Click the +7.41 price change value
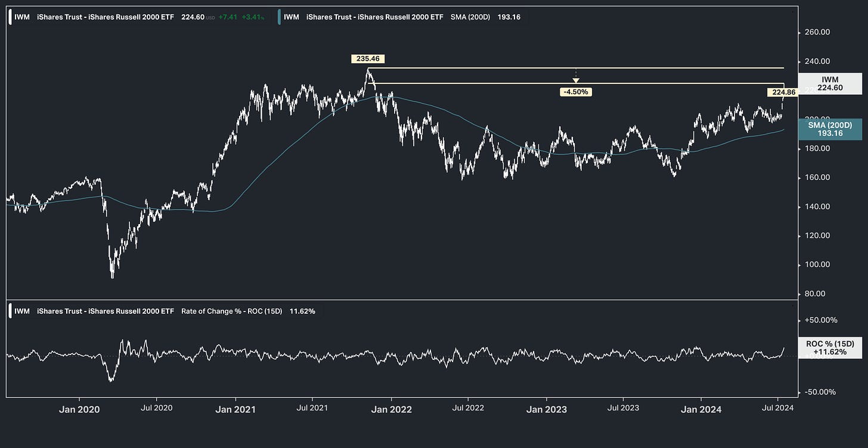This screenshot has height=448, width=868. [x=228, y=17]
